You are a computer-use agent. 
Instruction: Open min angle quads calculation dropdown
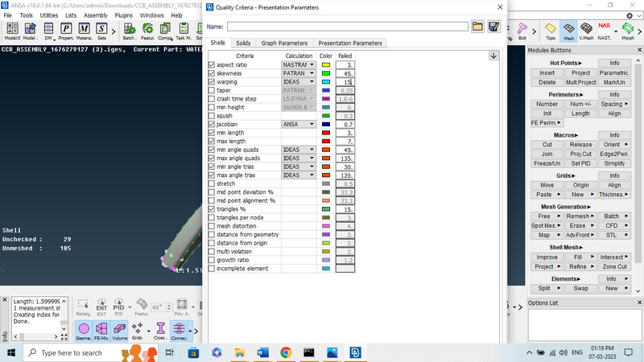299,150
